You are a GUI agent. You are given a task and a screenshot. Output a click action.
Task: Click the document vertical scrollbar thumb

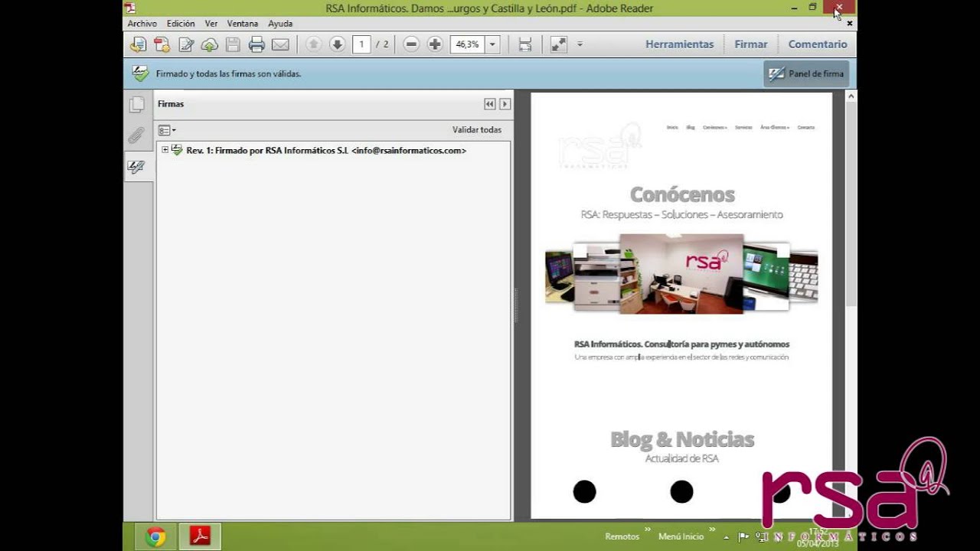click(851, 204)
